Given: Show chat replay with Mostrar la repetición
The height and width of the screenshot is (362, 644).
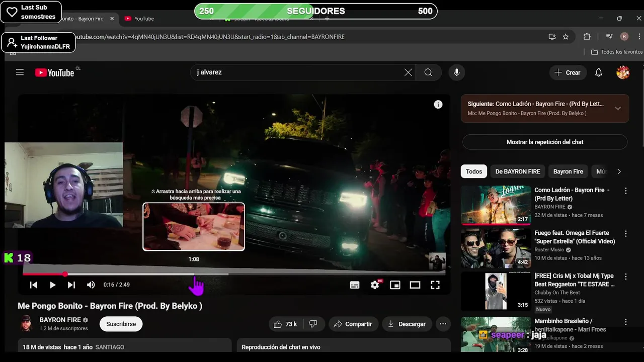Looking at the screenshot, I should click(x=545, y=142).
